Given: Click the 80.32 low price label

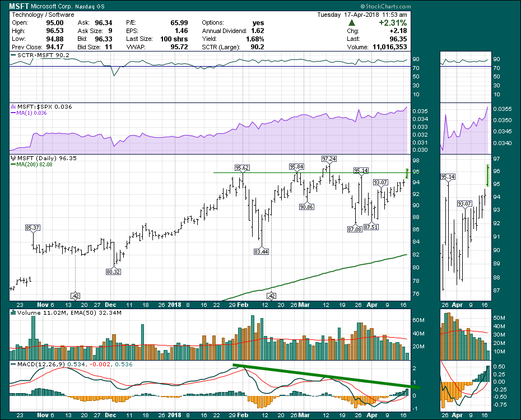Looking at the screenshot, I should [x=113, y=272].
